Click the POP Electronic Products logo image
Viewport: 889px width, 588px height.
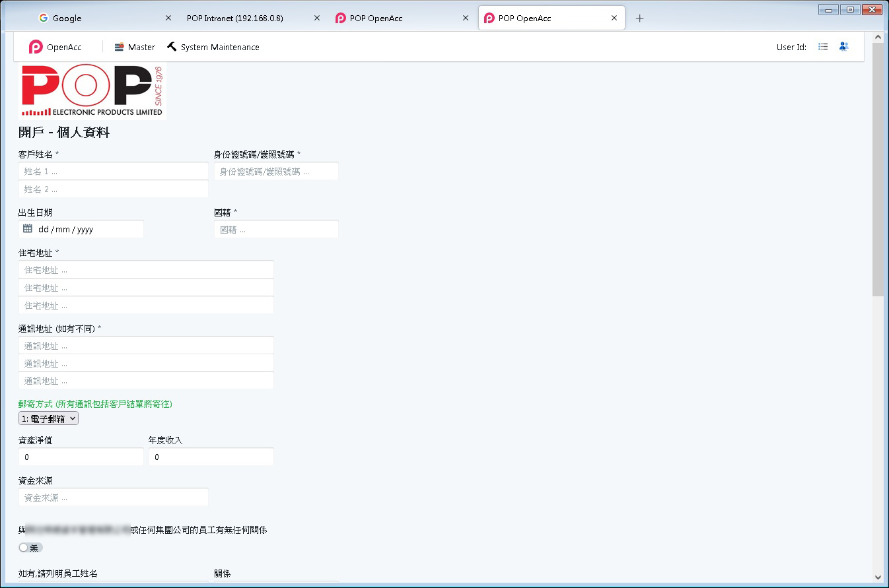pos(92,91)
